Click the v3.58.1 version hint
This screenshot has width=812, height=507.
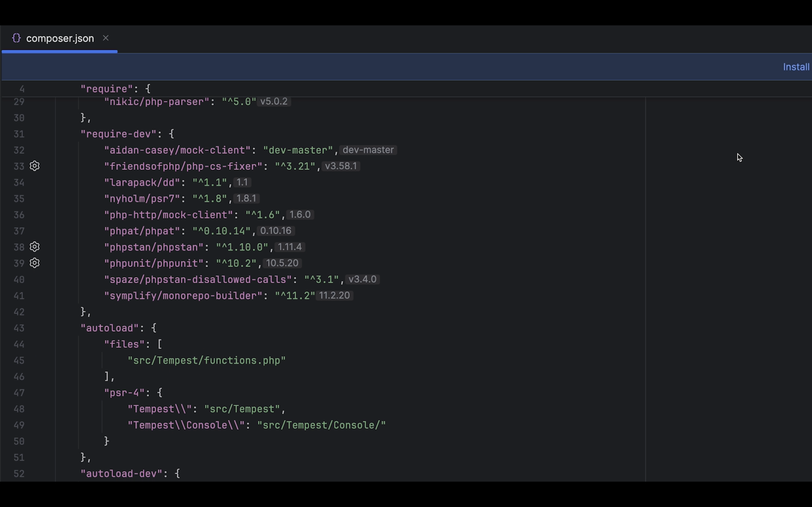point(341,166)
